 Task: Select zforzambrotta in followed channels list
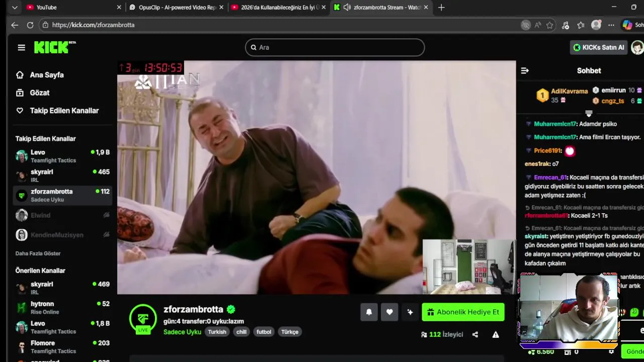coord(62,195)
